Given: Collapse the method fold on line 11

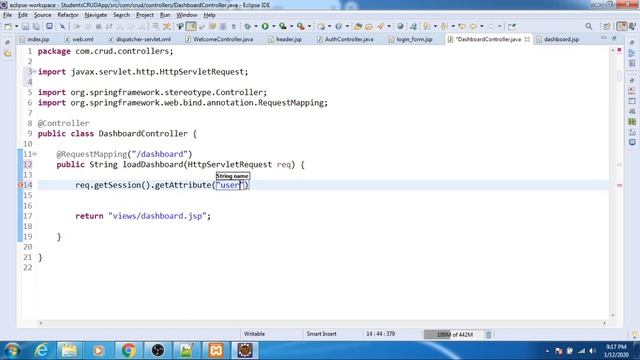Looking at the screenshot, I should pos(35,154).
